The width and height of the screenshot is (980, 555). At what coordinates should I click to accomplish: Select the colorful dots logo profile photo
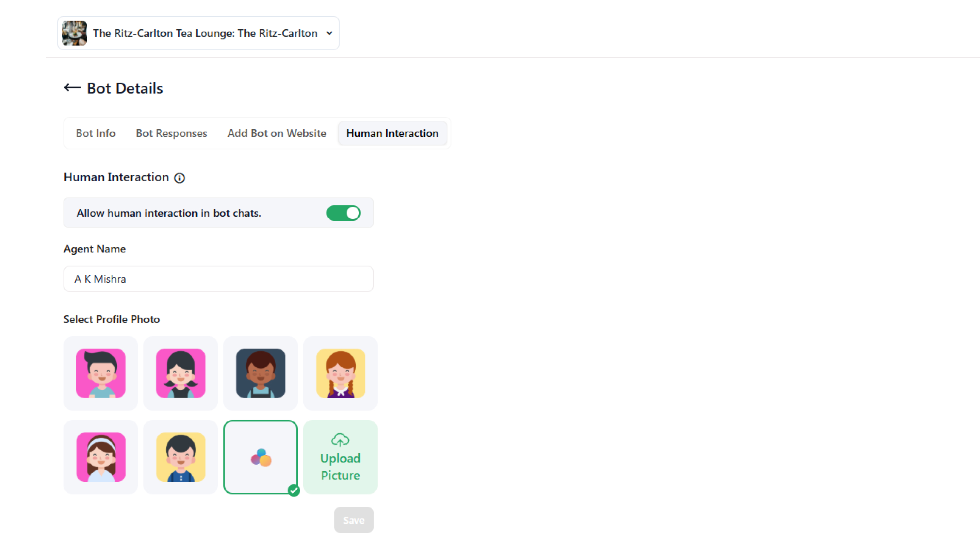tap(260, 457)
